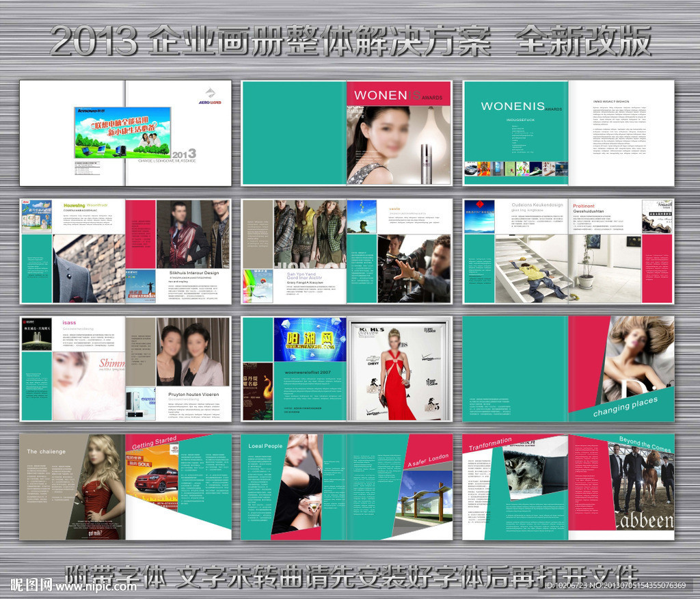This screenshot has width=700, height=599.
Task: Select the 'Slikhuis Interour Design' heading
Action: 193,272
